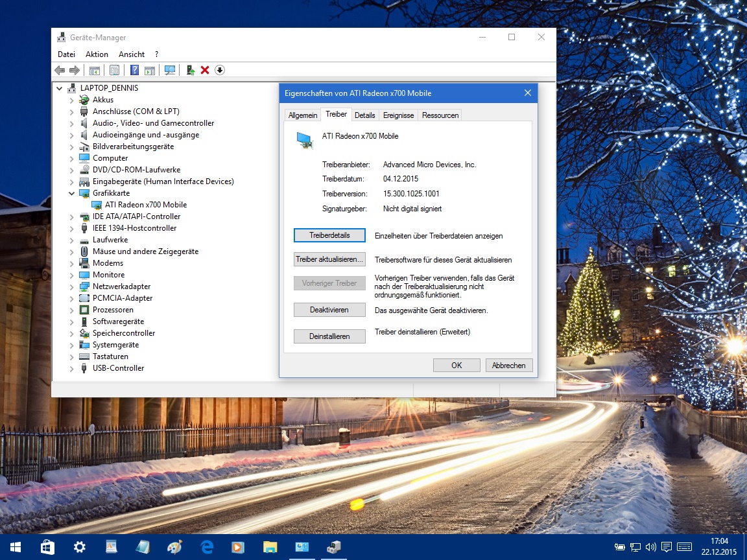Click the Deaktivieren button
747x560 pixels.
point(329,310)
